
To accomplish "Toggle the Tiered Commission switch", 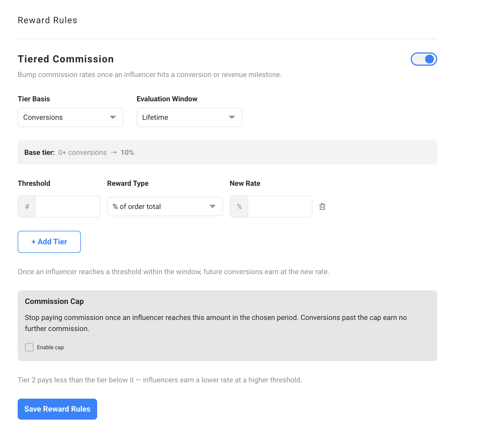I will tap(424, 59).
